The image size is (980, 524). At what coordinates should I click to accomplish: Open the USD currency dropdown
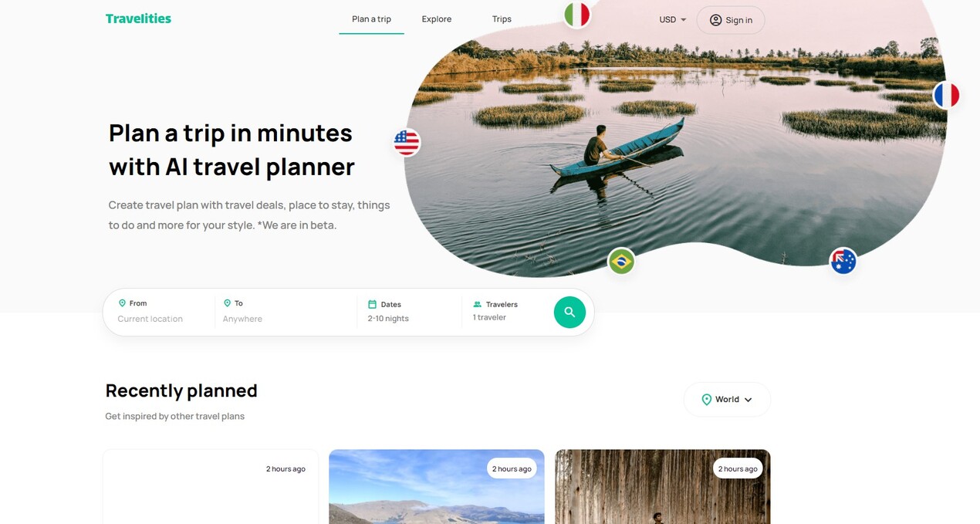click(672, 19)
